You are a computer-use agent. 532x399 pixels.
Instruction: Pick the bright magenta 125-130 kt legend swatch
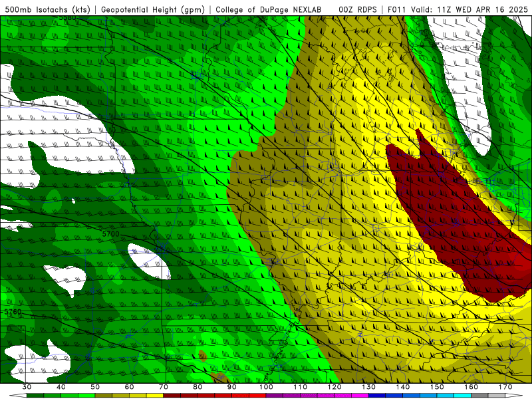point(360,396)
